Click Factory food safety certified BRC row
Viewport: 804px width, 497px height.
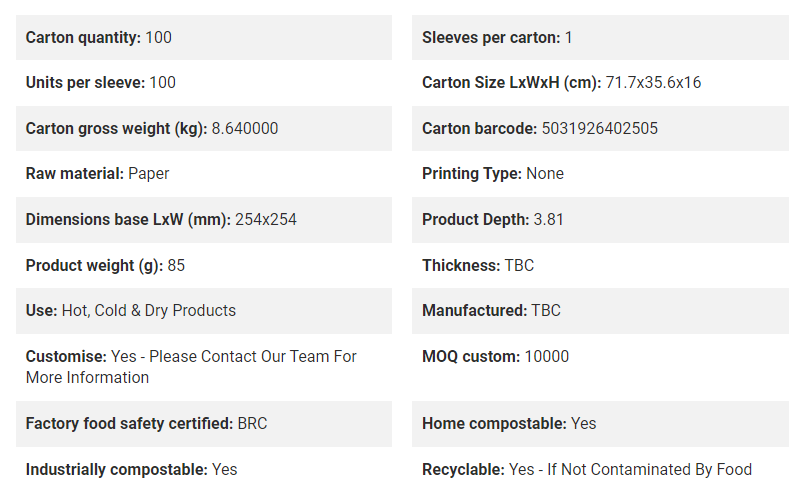204,424
